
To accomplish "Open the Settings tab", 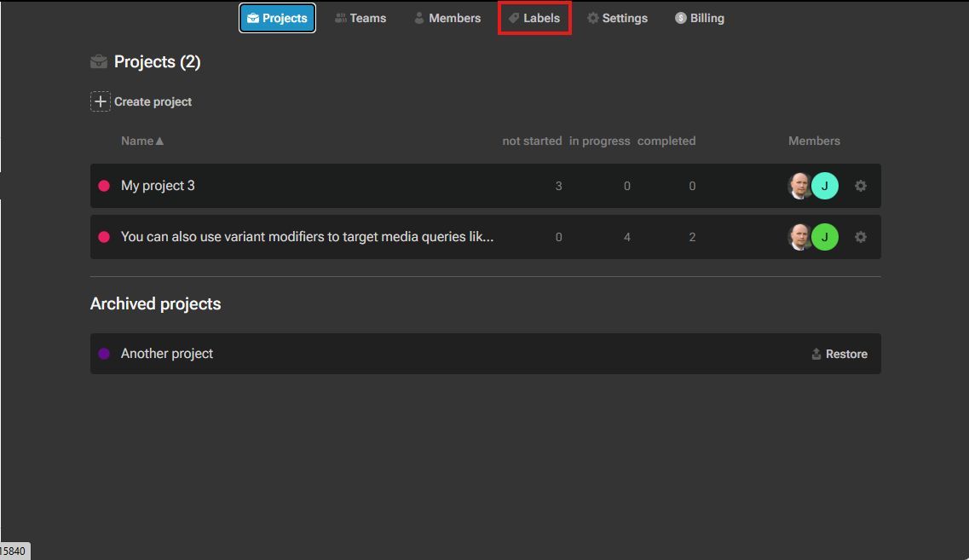I will 617,18.
